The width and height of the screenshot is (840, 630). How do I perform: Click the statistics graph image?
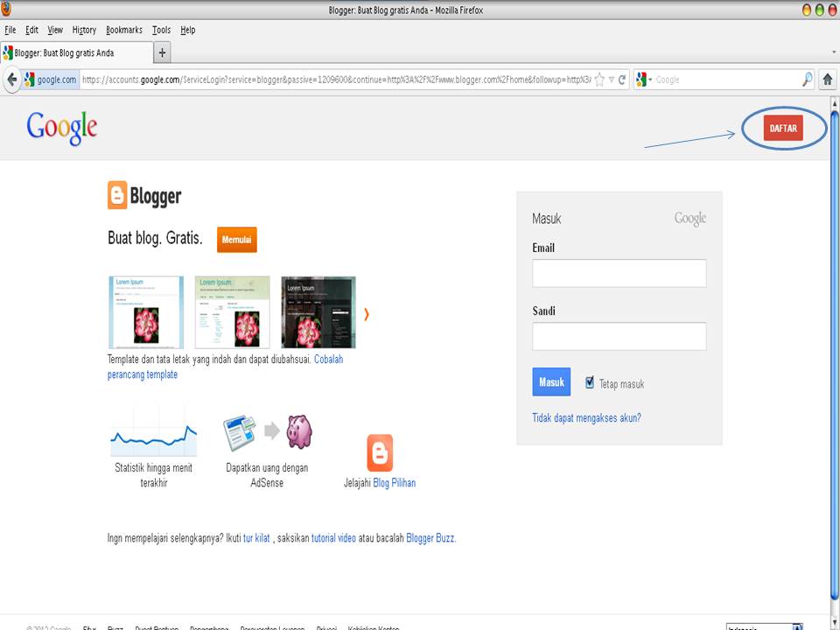tap(154, 431)
